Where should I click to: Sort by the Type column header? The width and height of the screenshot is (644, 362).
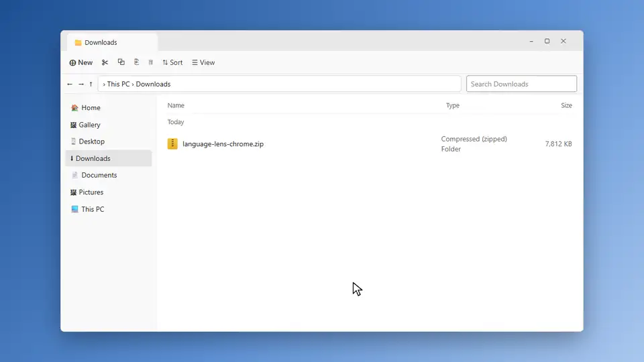tap(453, 105)
